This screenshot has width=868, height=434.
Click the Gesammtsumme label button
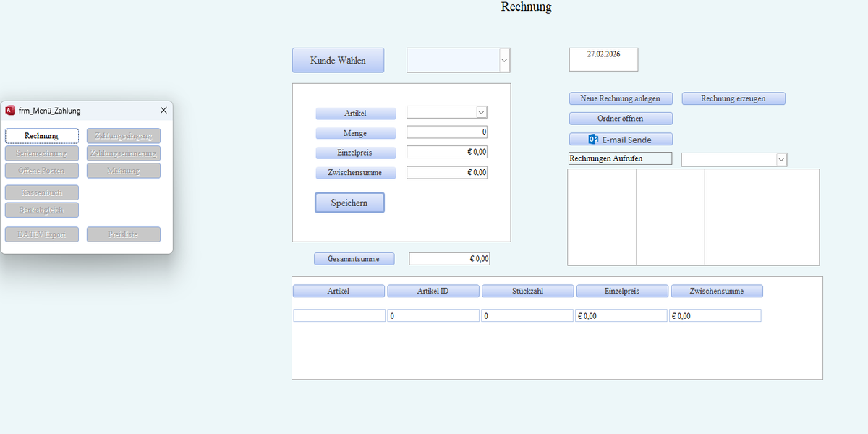tap(354, 258)
